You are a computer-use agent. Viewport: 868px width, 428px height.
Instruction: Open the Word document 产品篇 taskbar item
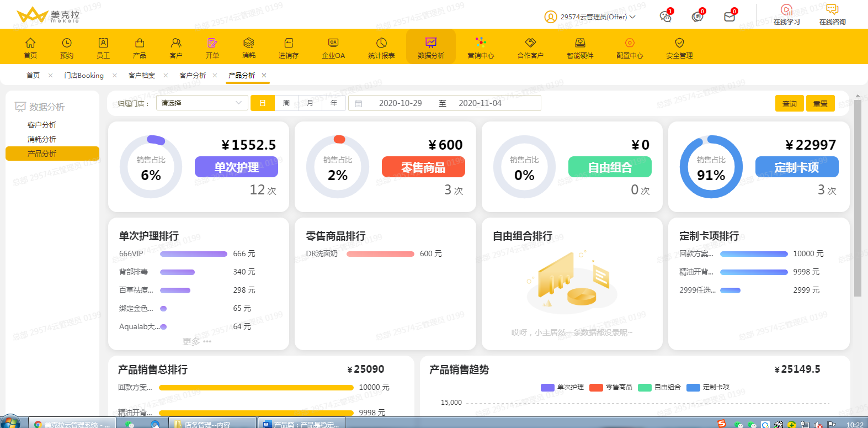(302, 424)
